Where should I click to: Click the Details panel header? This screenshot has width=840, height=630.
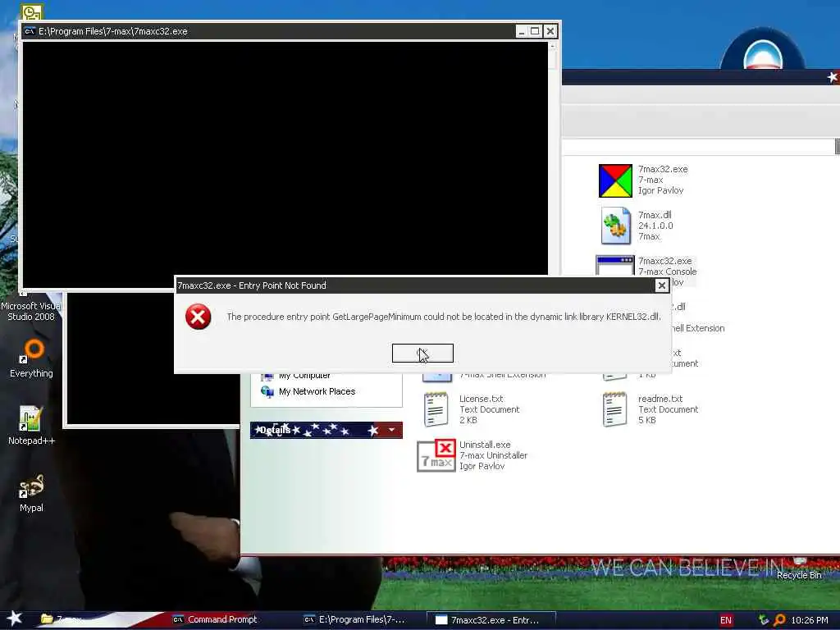click(x=326, y=430)
